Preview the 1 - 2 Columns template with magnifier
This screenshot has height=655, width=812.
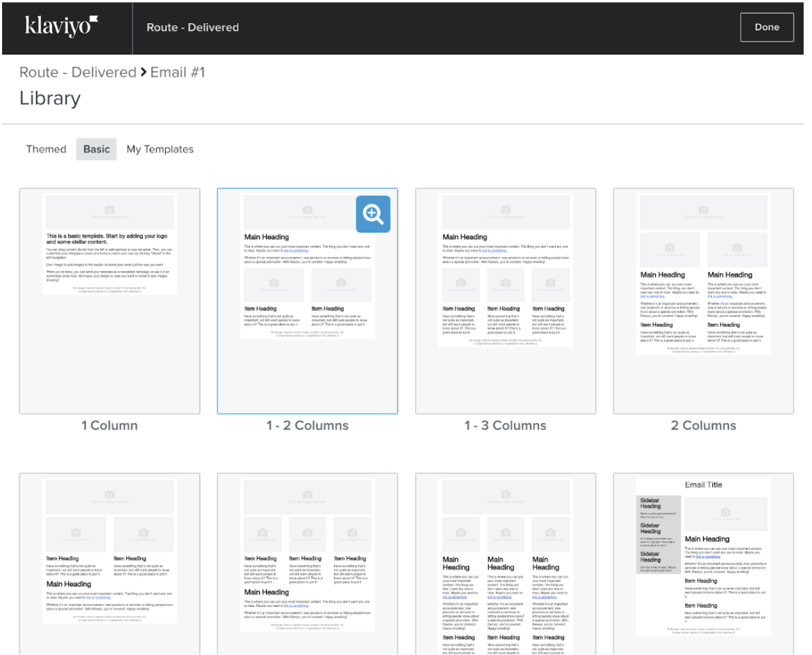(x=373, y=214)
